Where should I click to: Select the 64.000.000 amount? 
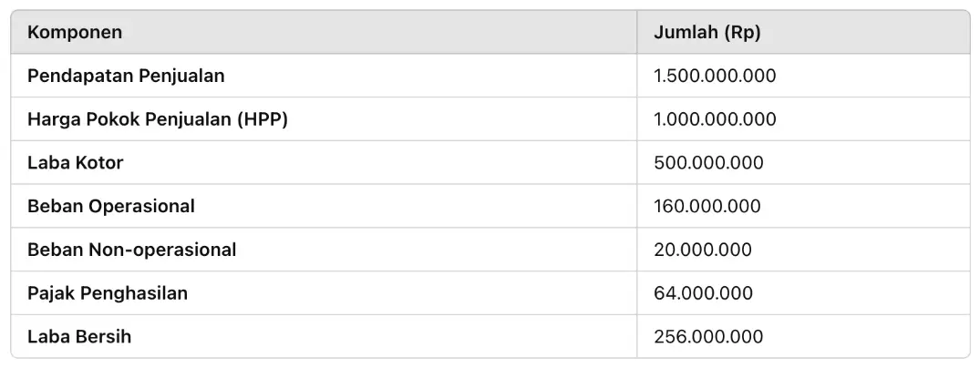coord(703,293)
